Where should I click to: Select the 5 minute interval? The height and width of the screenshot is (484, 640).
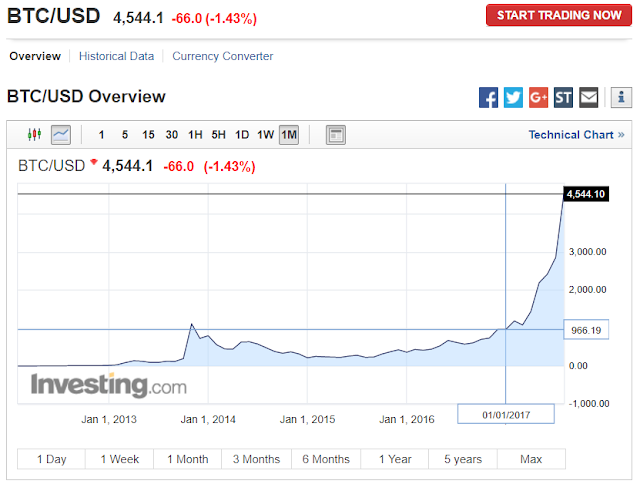click(x=125, y=135)
